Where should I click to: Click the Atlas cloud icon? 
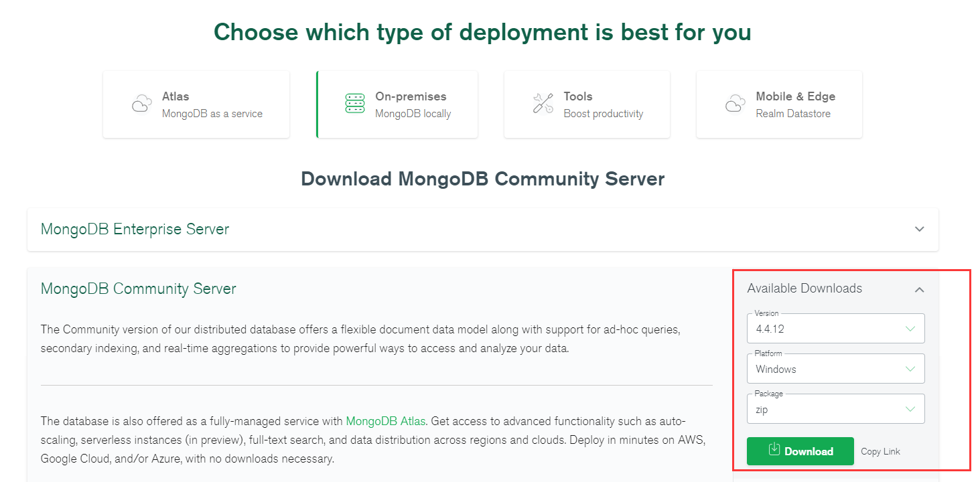[141, 104]
